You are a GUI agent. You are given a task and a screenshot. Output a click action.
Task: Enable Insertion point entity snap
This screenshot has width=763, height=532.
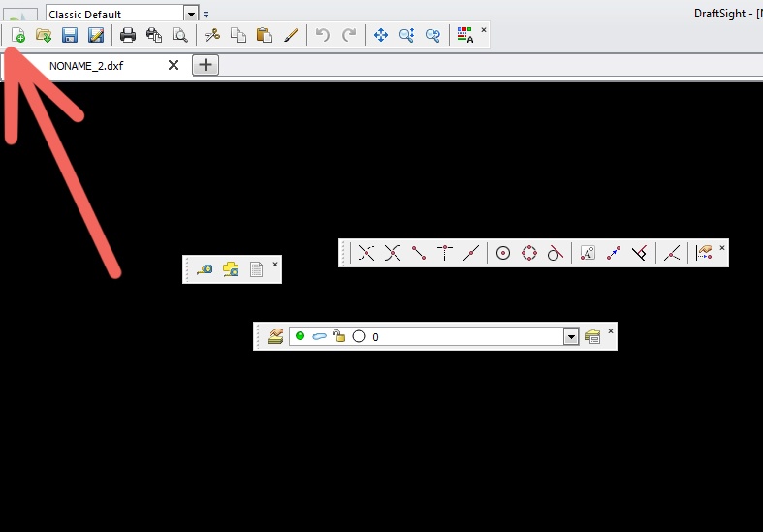click(588, 253)
